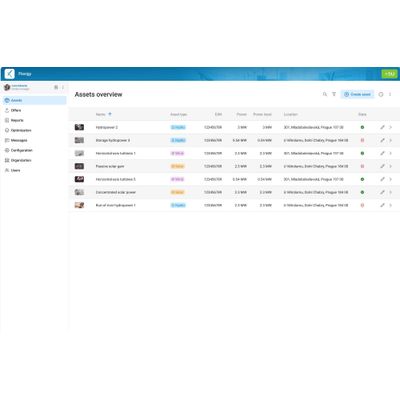Click the orange Solar type tag on Passive solar gain
The image size is (400, 400).
point(177,166)
